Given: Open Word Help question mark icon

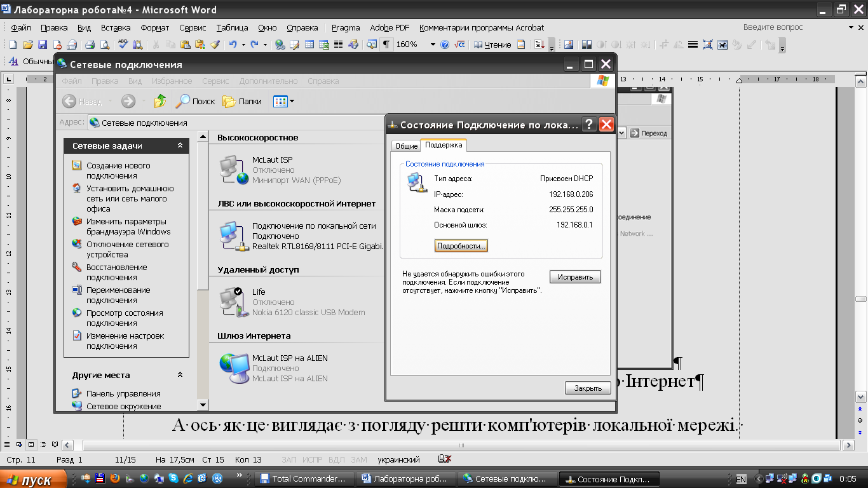Looking at the screenshot, I should pyautogui.click(x=445, y=44).
